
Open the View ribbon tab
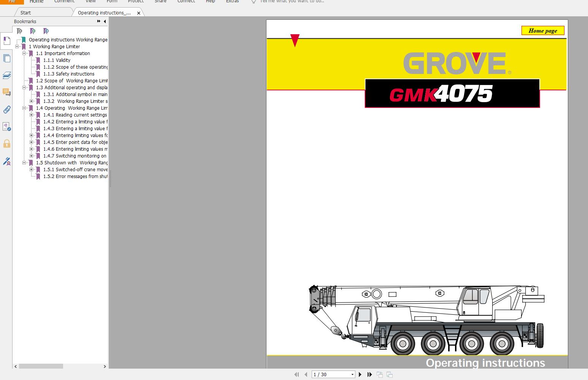(x=90, y=2)
